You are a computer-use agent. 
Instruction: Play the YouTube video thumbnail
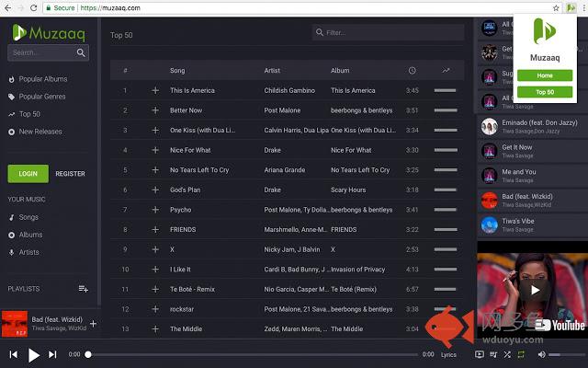pos(535,290)
